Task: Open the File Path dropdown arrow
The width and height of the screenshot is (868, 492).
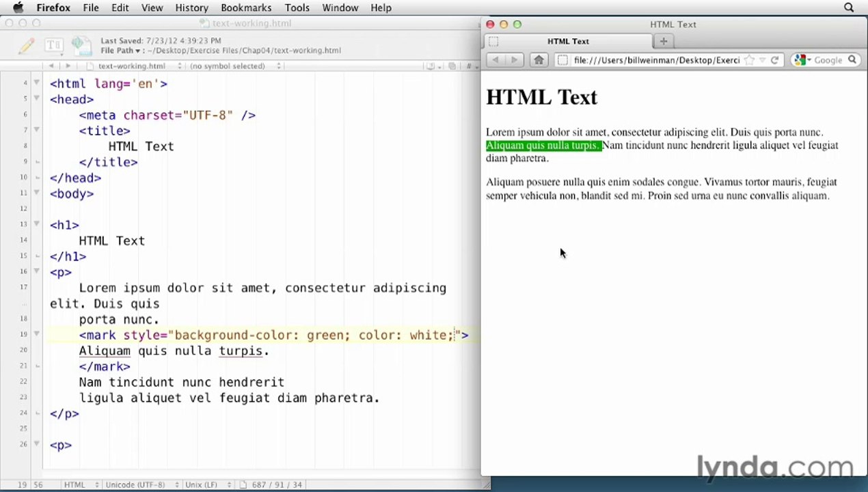Action: [137, 51]
